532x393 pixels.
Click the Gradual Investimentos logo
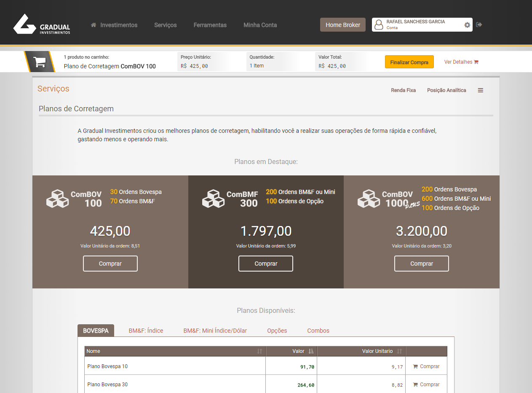41,24
